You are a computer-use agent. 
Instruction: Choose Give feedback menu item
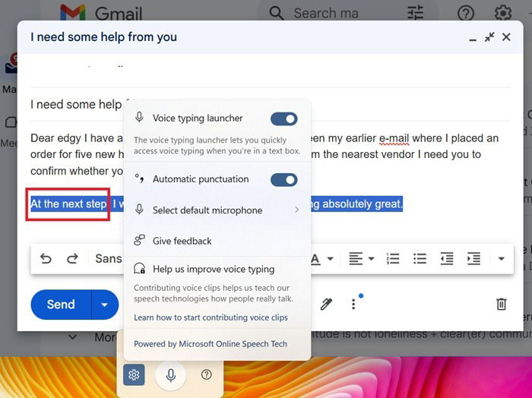coord(217,241)
